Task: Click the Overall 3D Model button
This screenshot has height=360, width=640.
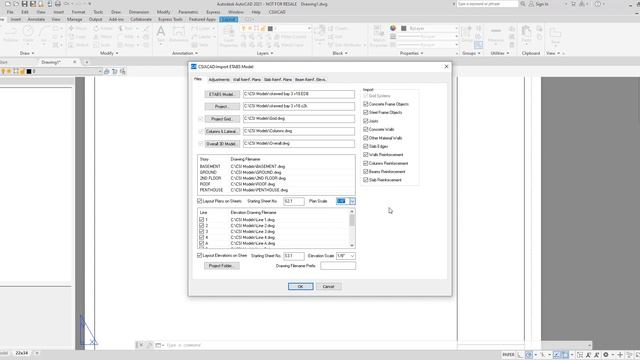Action: click(222, 144)
